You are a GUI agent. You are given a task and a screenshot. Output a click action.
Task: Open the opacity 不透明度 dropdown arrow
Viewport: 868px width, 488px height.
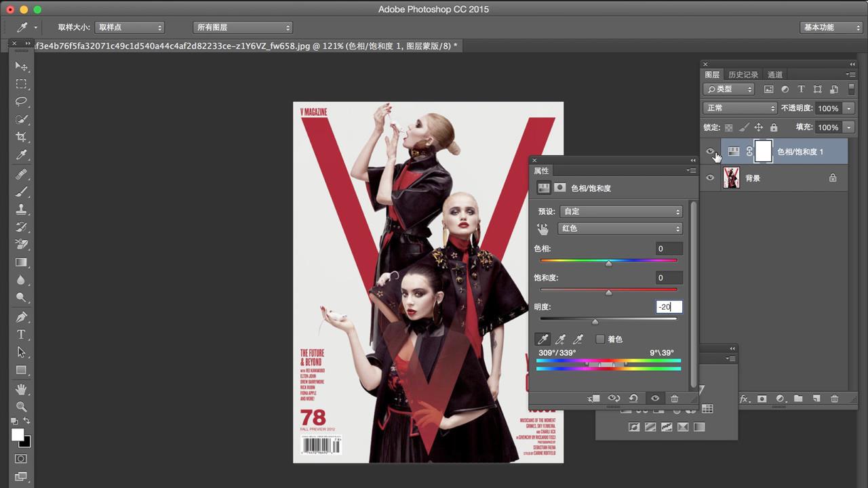pos(849,108)
